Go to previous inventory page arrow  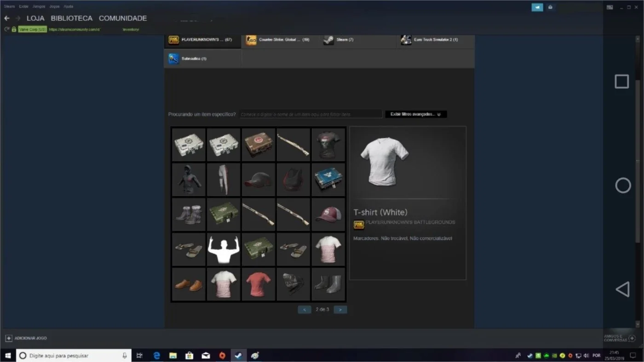[305, 310]
